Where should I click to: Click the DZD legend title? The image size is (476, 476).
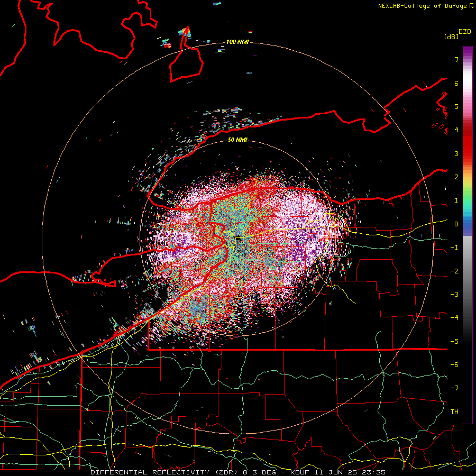(465, 32)
